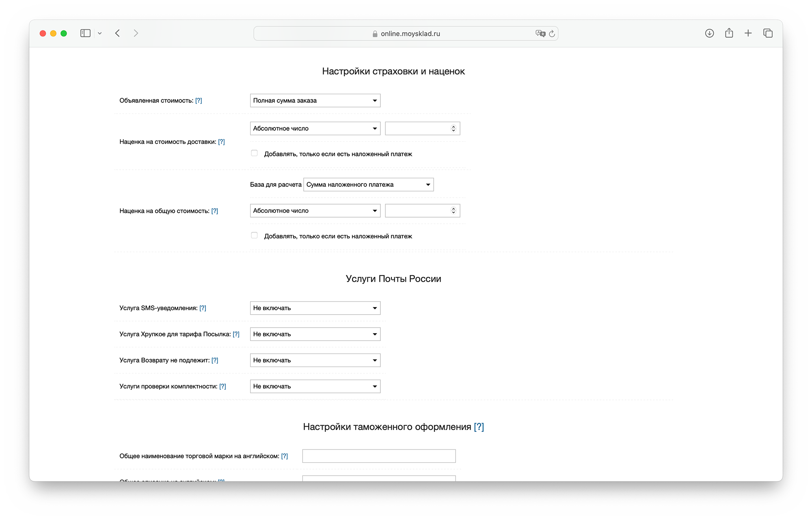Open the downloads icon in the toolbar

(x=709, y=33)
